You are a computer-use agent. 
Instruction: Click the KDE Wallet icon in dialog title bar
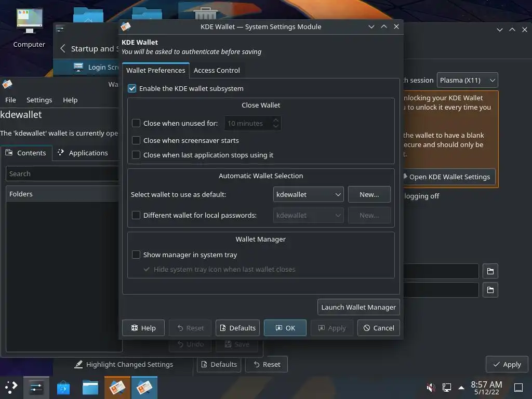pos(126,26)
